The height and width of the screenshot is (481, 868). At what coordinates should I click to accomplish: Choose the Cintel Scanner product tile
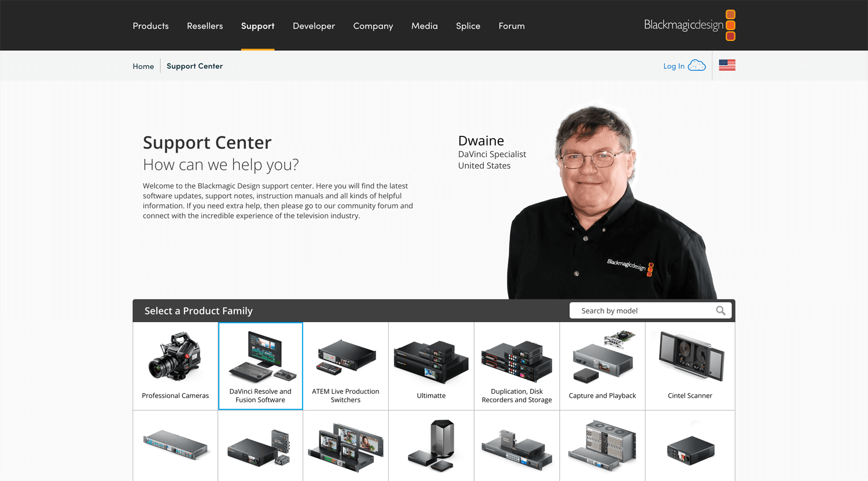690,366
